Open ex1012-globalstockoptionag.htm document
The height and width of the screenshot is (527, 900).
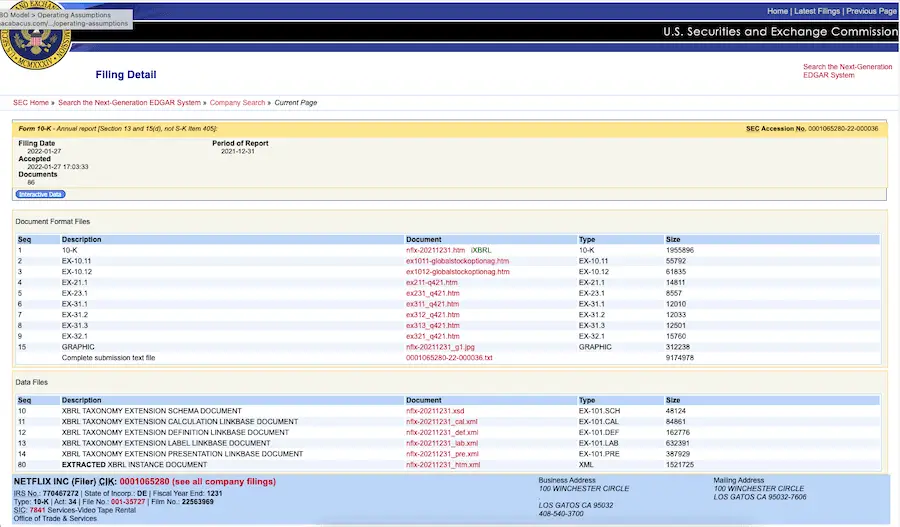click(x=457, y=272)
